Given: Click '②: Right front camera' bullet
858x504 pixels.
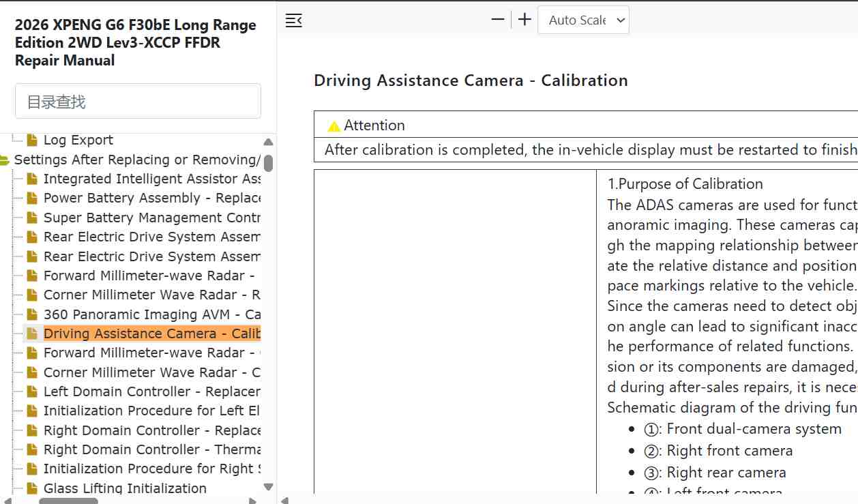Looking at the screenshot, I should [x=718, y=451].
